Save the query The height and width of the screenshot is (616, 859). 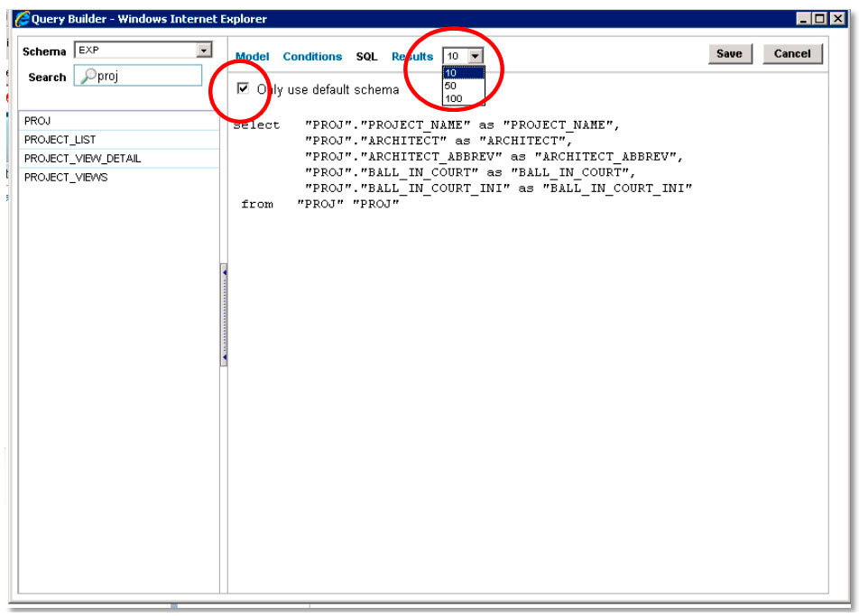(729, 53)
